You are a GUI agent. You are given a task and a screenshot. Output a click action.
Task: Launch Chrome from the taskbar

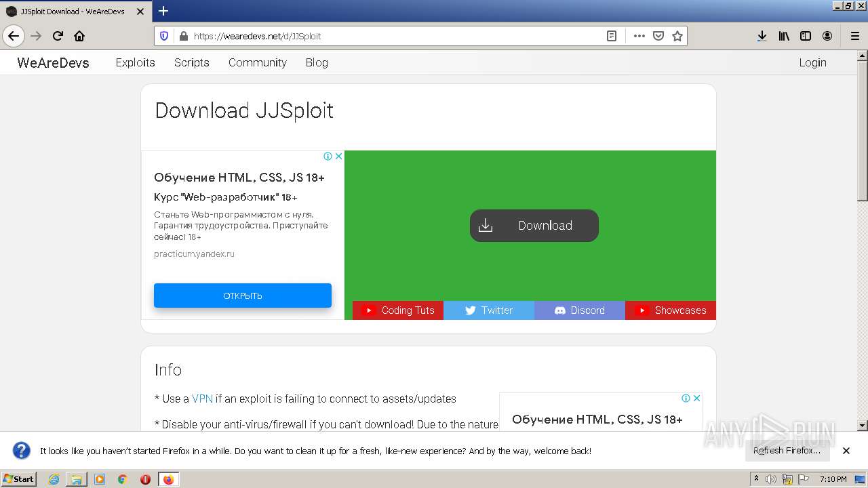point(123,479)
